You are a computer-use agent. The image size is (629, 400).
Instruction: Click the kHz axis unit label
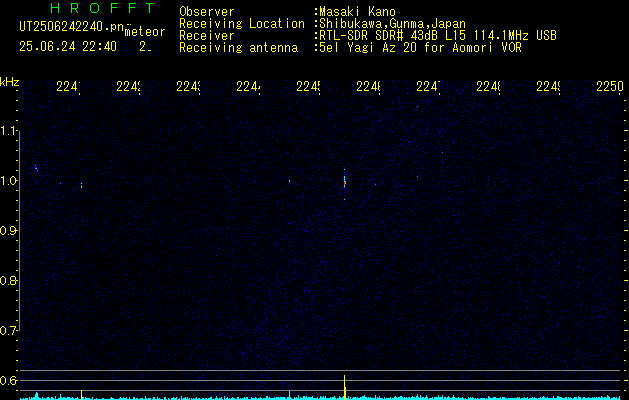(x=9, y=82)
